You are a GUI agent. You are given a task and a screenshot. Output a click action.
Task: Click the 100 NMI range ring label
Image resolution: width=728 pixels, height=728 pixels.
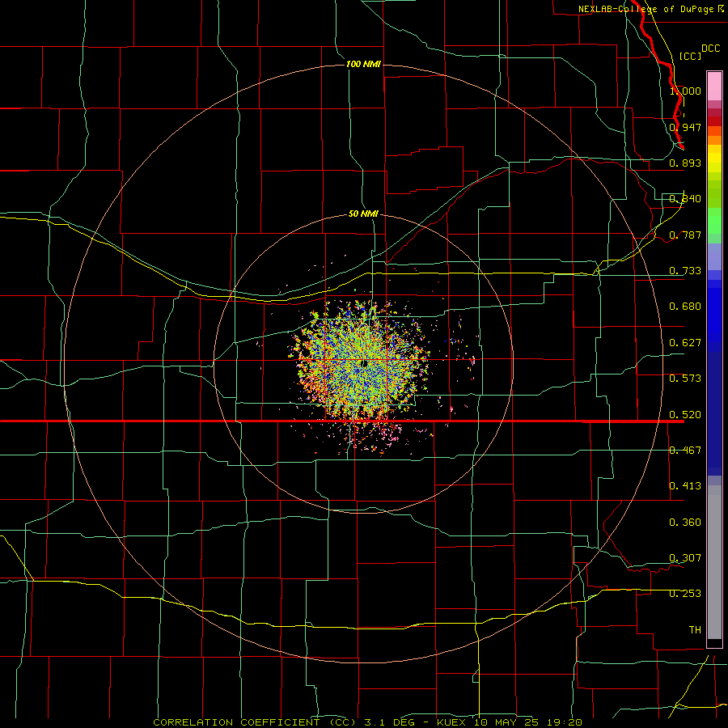click(363, 64)
